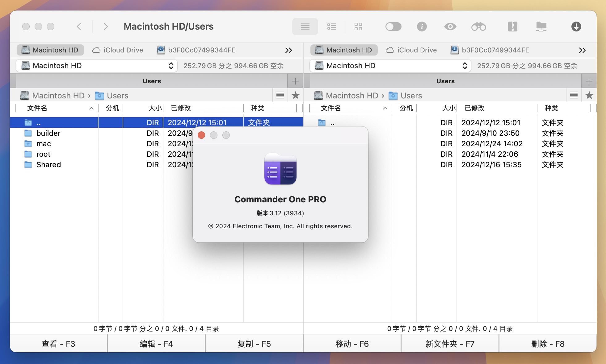Expand more drives in left pane
This screenshot has width=606, height=364.
pyautogui.click(x=288, y=50)
